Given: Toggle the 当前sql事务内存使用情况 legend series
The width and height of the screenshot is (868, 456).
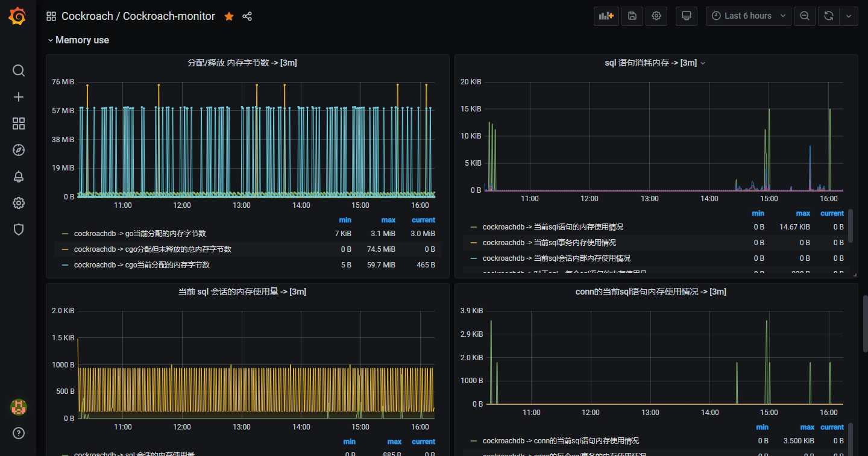Looking at the screenshot, I should [549, 243].
